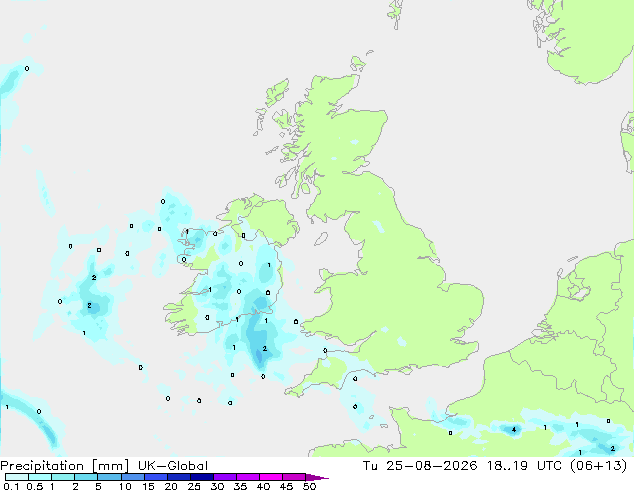Click the 'Tu 25-08-2026' date text
Screen dimensions: 634x490
click(420, 466)
